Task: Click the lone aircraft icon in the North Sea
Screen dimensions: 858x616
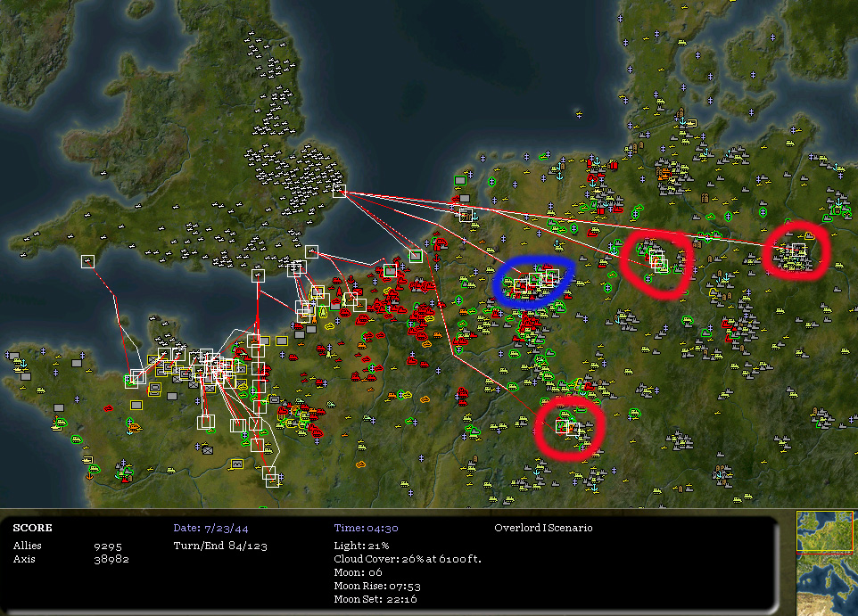Action: [578, 114]
